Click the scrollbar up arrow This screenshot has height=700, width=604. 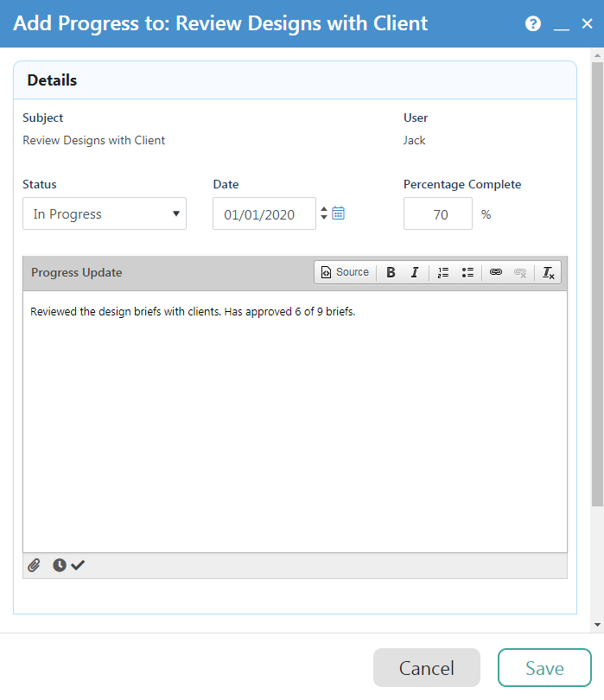[x=597, y=55]
